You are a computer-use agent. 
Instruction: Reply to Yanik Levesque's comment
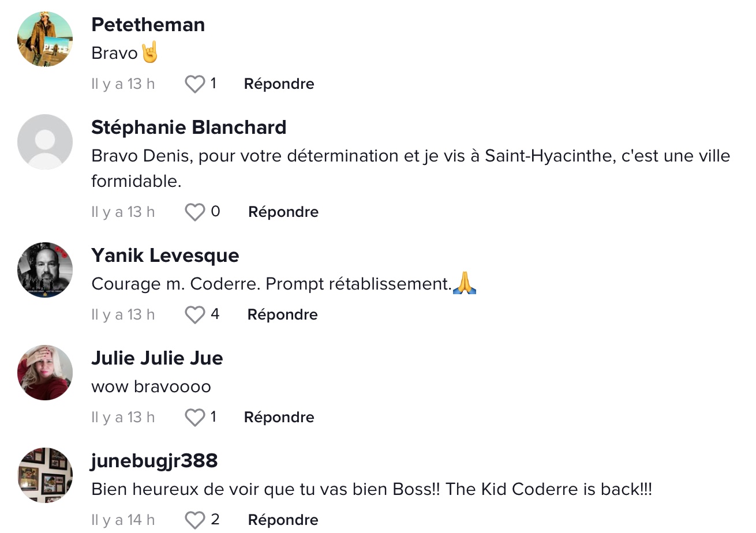point(283,315)
